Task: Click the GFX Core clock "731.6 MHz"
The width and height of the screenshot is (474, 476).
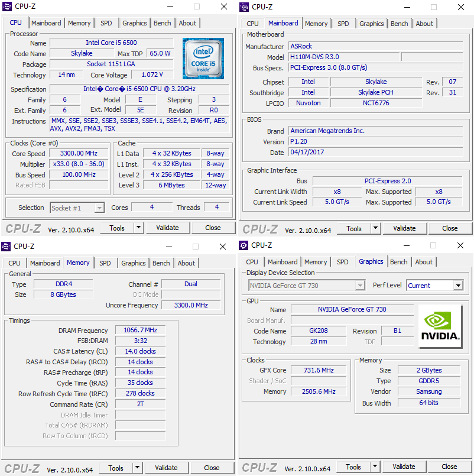Action: [319, 370]
